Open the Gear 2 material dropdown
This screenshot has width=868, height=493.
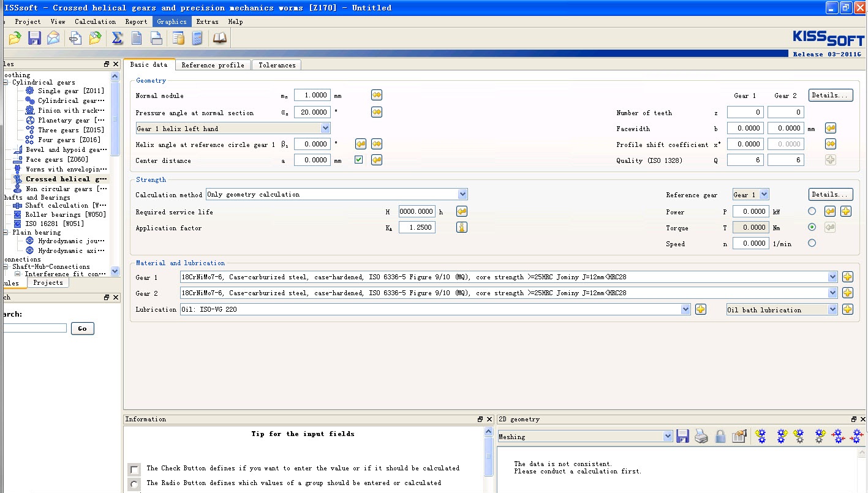508,293
